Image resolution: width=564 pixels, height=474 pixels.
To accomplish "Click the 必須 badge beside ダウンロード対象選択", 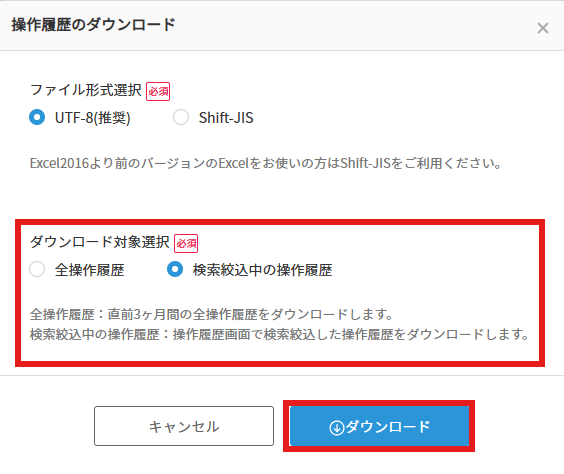I will [186, 243].
